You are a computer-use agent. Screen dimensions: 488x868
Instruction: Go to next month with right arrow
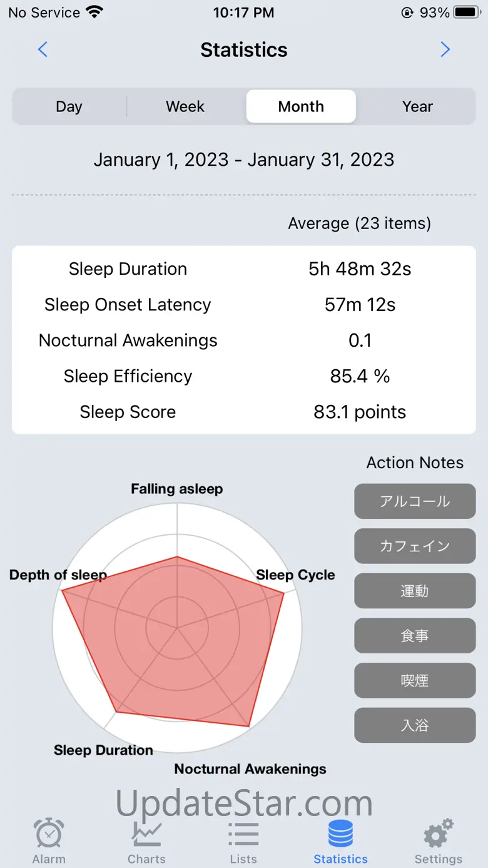[445, 49]
